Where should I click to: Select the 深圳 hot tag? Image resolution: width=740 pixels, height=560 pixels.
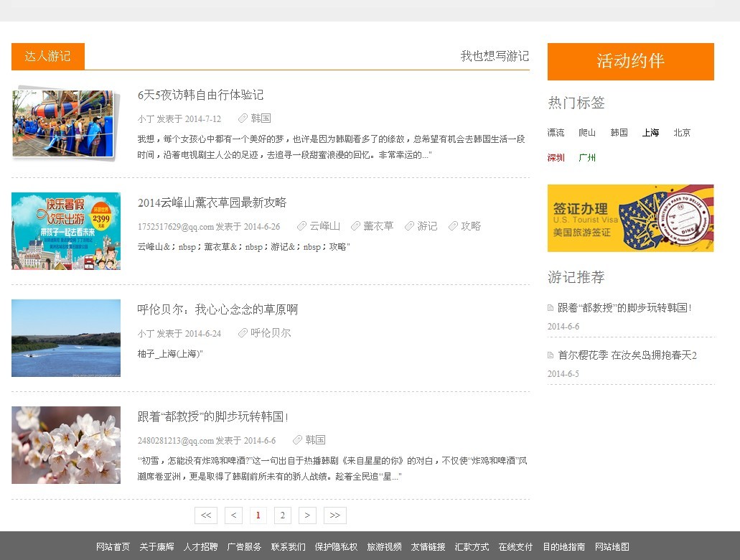coord(556,158)
